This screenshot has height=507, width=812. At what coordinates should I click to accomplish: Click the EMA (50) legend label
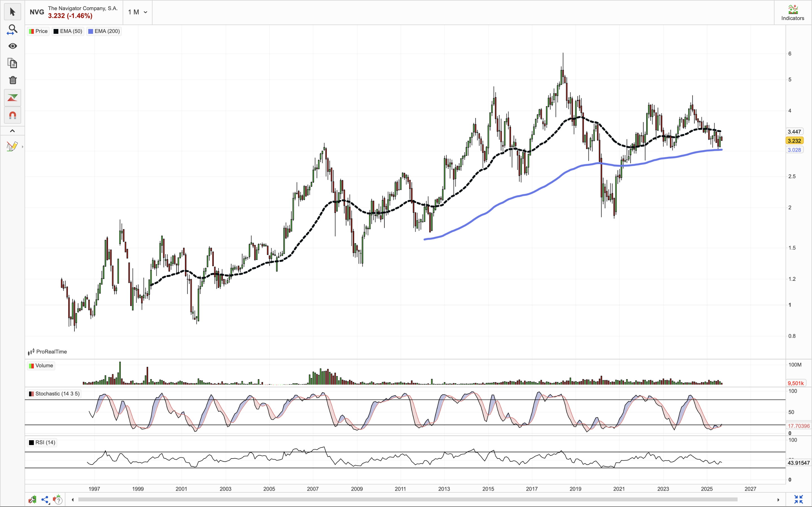71,31
